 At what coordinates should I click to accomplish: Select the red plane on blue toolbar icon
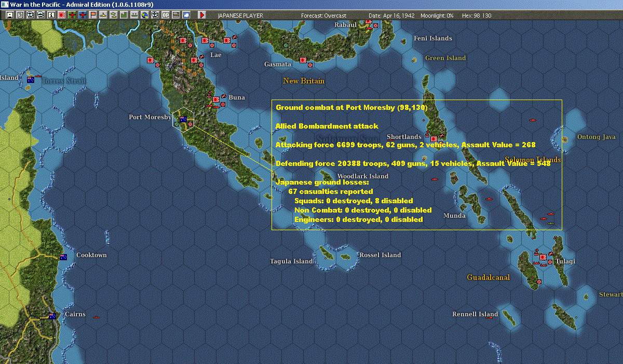[83, 15]
